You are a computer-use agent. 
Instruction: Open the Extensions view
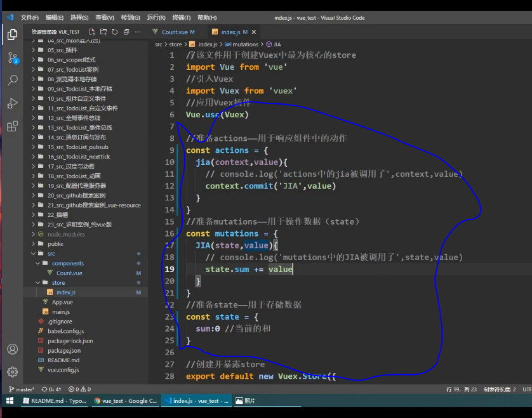pos(13,126)
